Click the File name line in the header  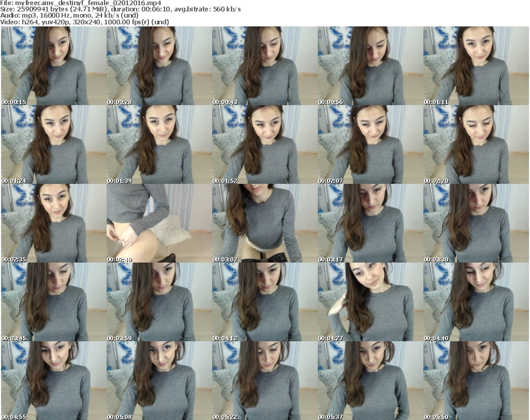81,3
